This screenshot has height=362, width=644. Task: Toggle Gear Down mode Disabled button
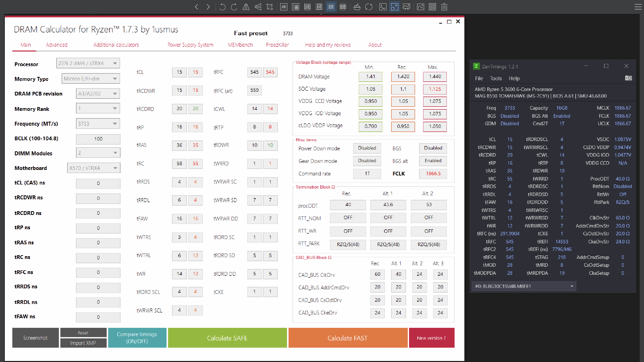[x=367, y=161]
